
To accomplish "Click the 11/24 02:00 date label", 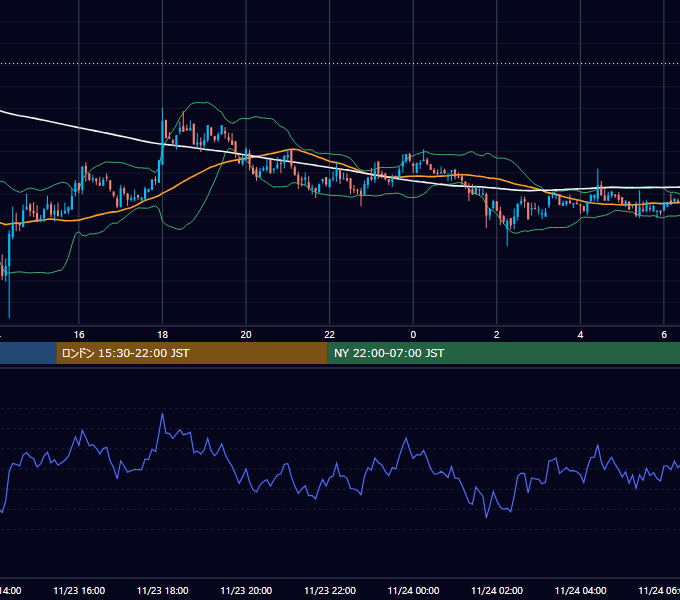I will (497, 590).
